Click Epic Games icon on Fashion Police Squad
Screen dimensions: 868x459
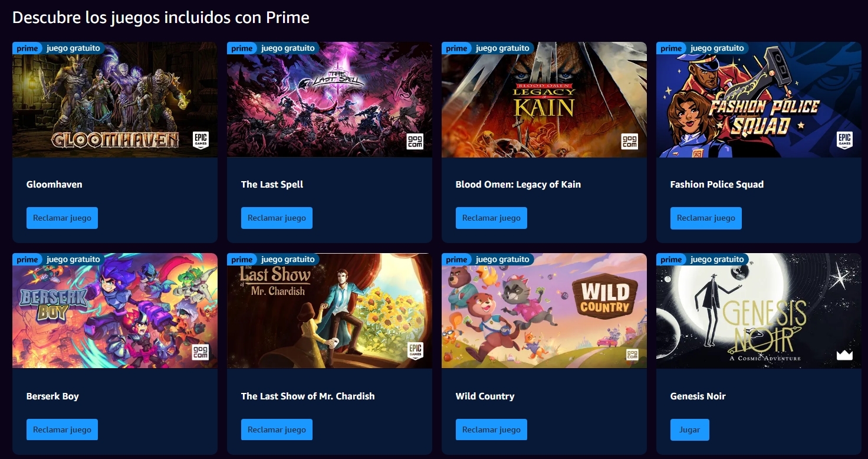point(845,140)
